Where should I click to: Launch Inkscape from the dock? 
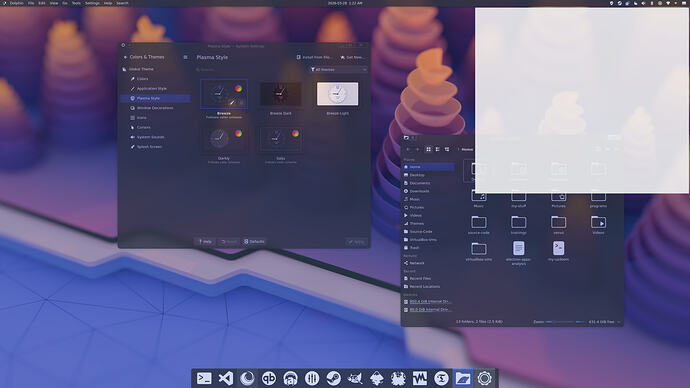pyautogui.click(x=377, y=378)
